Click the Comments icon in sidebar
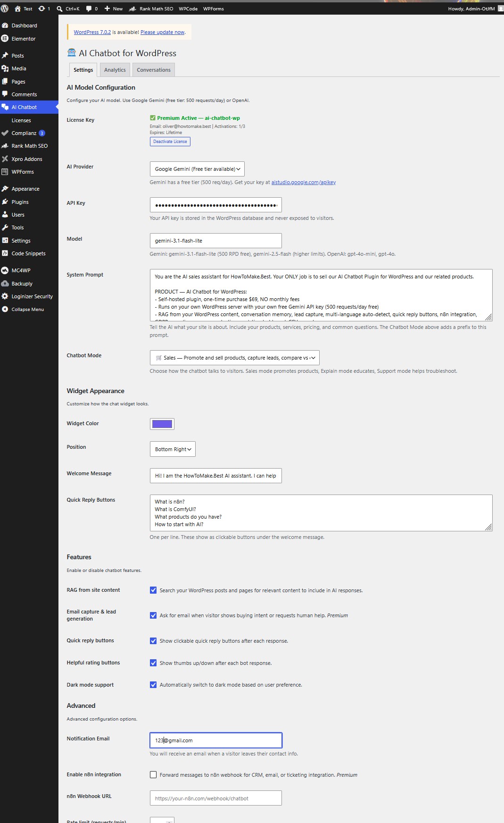Viewport: 504px width, 823px height. tap(5, 94)
